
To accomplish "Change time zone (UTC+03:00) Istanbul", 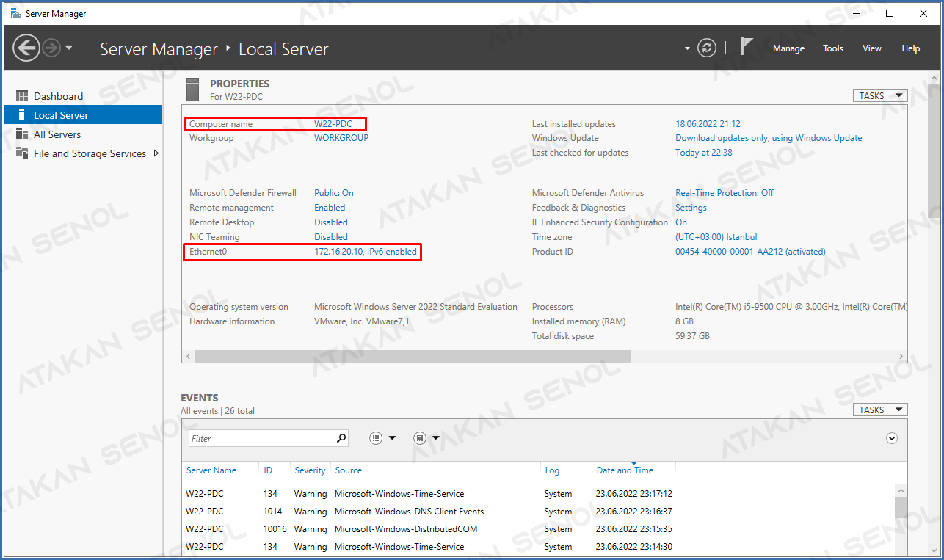I will click(716, 237).
